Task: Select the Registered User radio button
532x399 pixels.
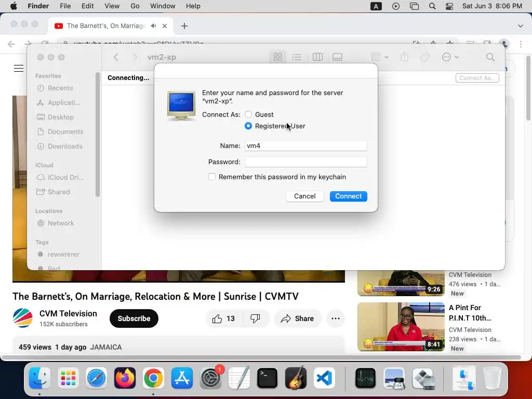Action: click(248, 126)
